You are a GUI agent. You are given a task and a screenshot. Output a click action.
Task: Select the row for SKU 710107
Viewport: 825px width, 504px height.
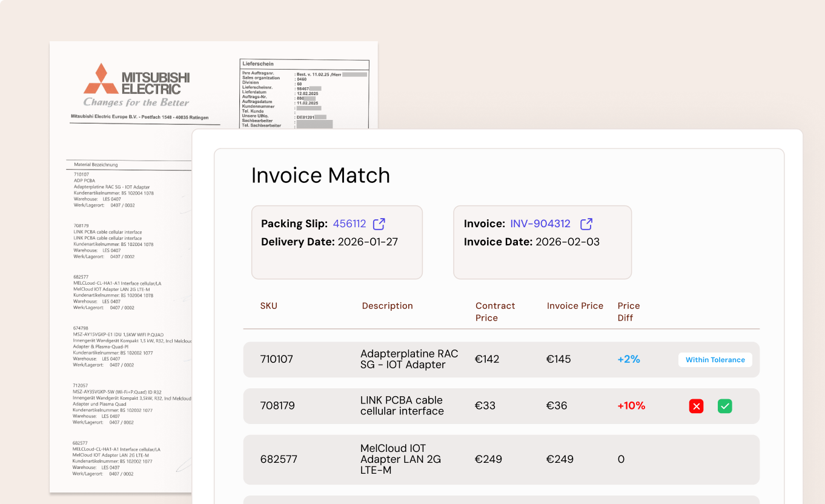click(x=424, y=359)
